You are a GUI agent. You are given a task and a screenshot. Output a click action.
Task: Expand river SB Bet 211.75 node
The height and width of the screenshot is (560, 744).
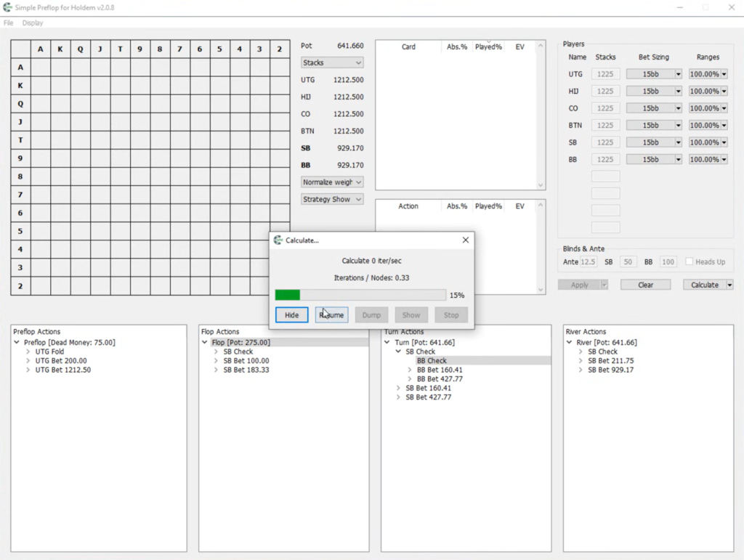(581, 360)
